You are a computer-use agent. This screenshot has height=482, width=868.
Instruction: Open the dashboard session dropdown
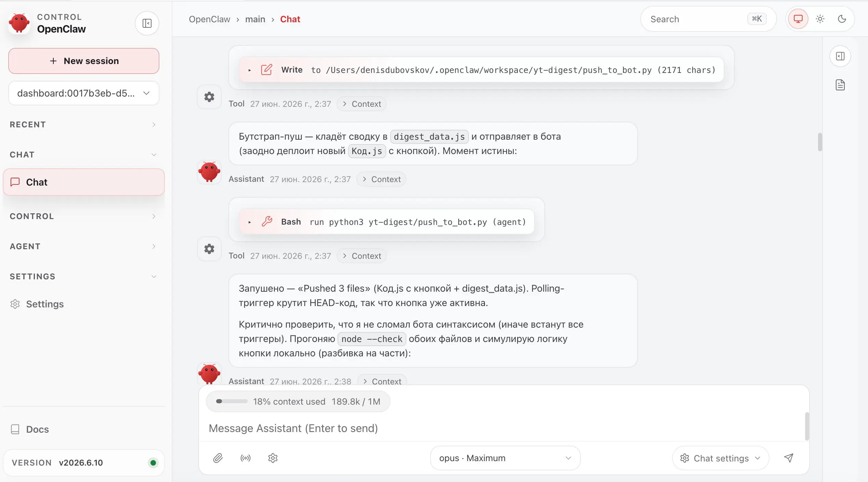[84, 93]
